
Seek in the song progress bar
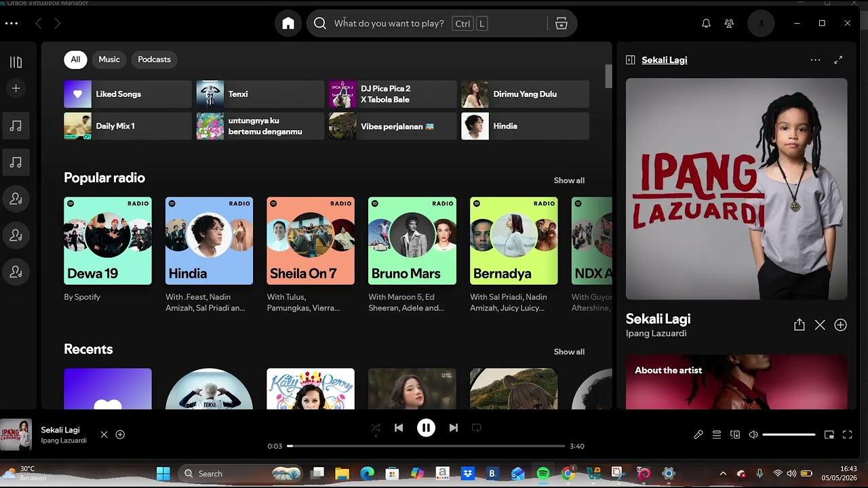tap(426, 446)
